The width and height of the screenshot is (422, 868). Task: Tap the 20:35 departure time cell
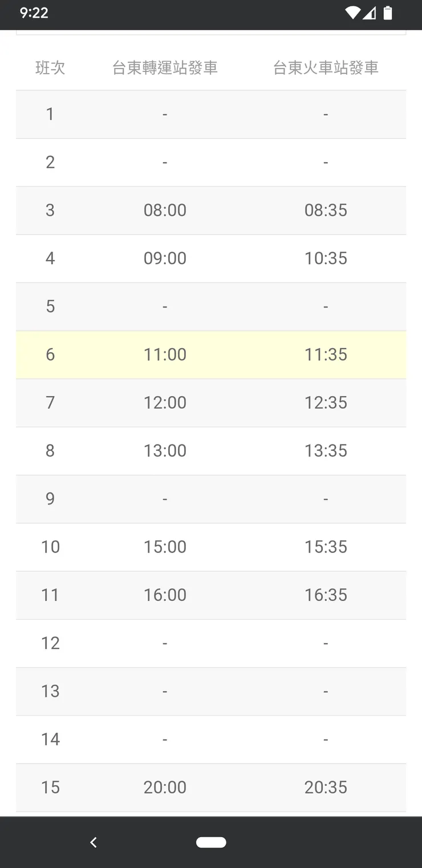(x=326, y=787)
